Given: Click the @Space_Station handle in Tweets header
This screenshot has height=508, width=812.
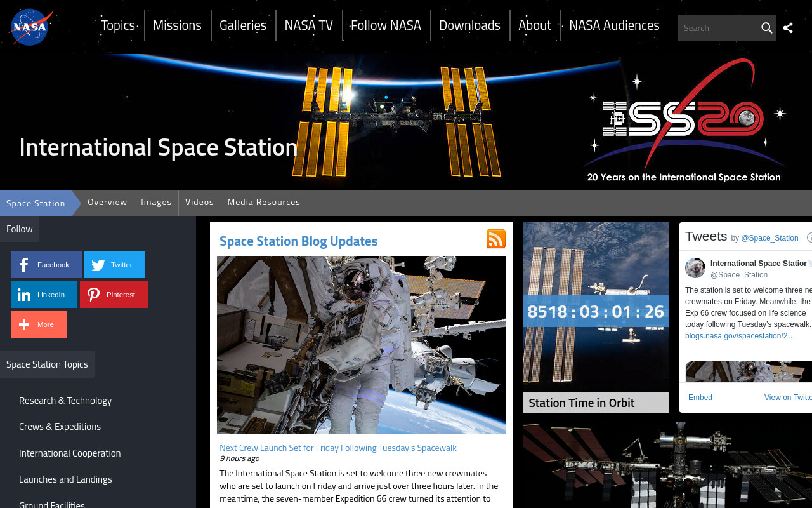Looking at the screenshot, I should click(769, 238).
